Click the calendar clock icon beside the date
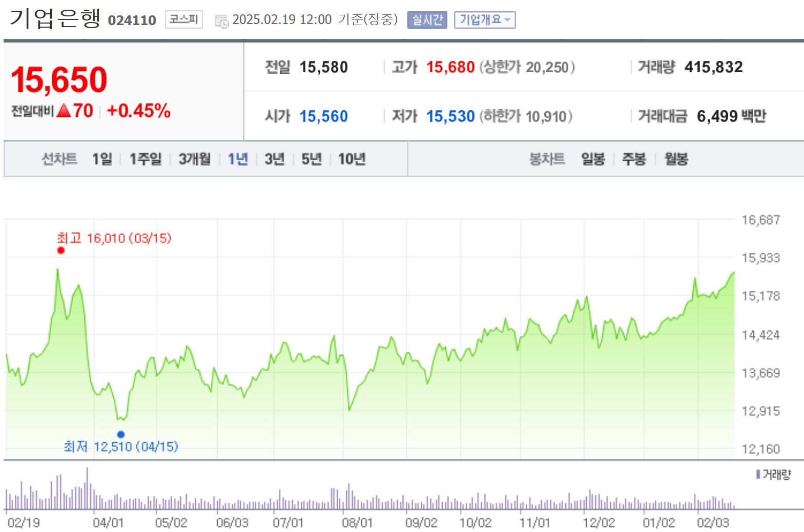This screenshot has height=532, width=804. [x=221, y=21]
